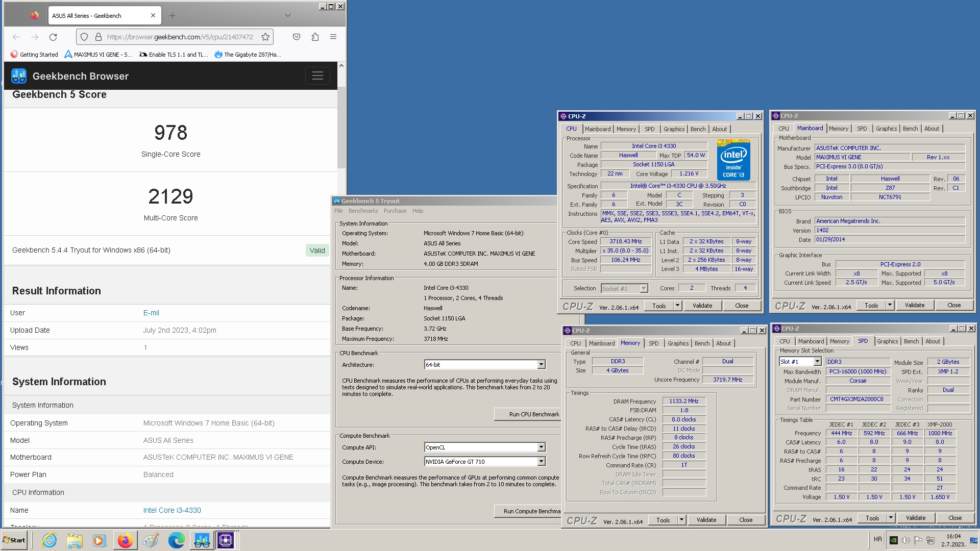Open the Purchase menu in Geekbench 5
980x551 pixels.
pyautogui.click(x=395, y=211)
